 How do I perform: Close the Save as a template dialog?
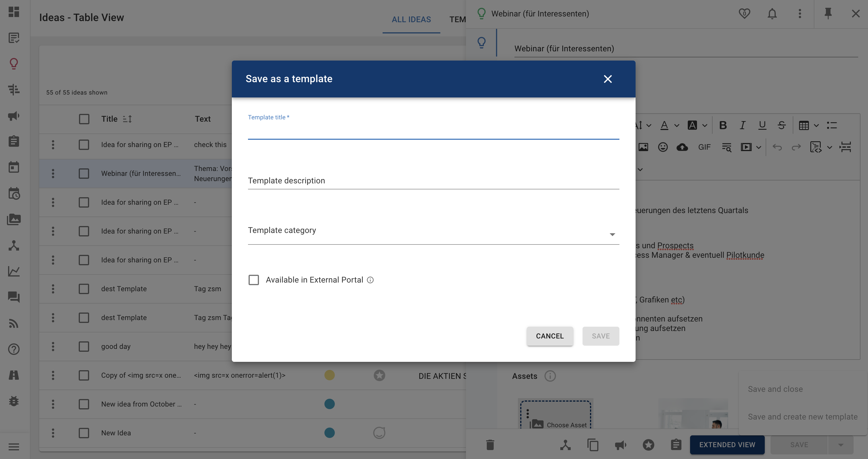(x=608, y=79)
